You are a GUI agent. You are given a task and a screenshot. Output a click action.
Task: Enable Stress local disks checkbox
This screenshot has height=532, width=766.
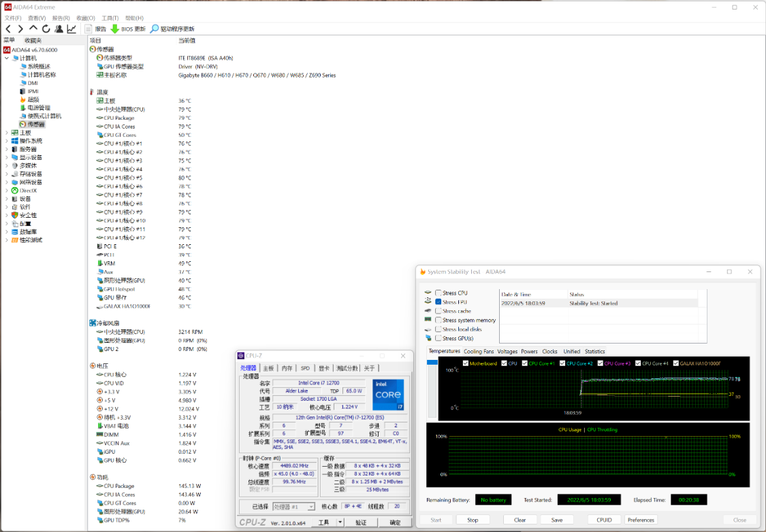coord(438,329)
